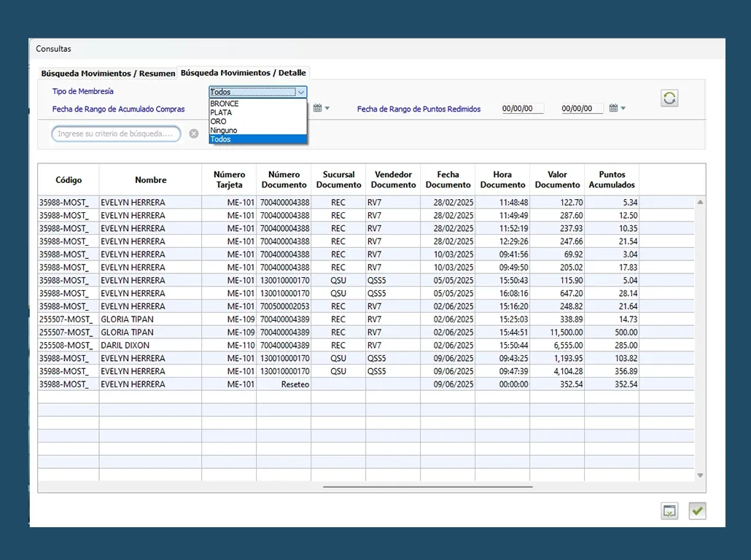Click the Valor Documento column header

click(x=557, y=179)
